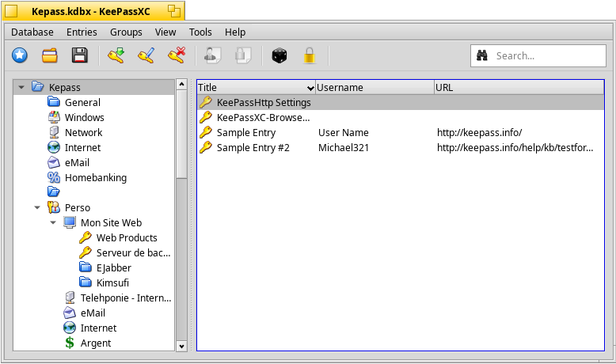Click the EJabber folder icon
This screenshot has width=616, height=364.
[x=86, y=267]
